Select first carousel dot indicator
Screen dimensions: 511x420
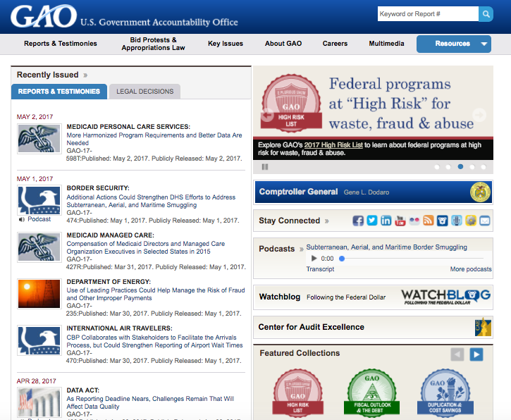pyautogui.click(x=437, y=167)
